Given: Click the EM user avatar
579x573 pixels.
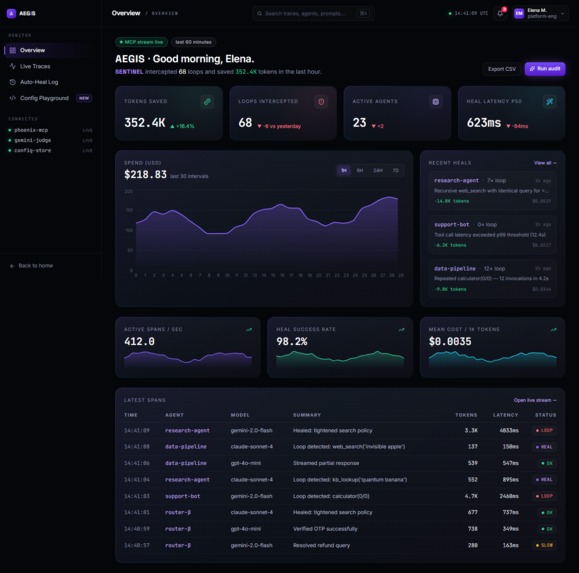Looking at the screenshot, I should point(519,13).
